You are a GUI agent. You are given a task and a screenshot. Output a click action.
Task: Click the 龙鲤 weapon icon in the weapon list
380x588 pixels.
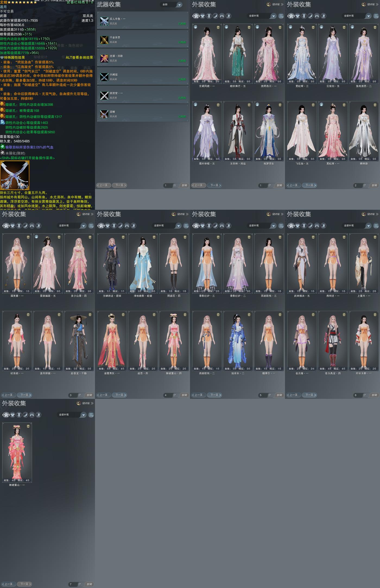click(x=104, y=114)
